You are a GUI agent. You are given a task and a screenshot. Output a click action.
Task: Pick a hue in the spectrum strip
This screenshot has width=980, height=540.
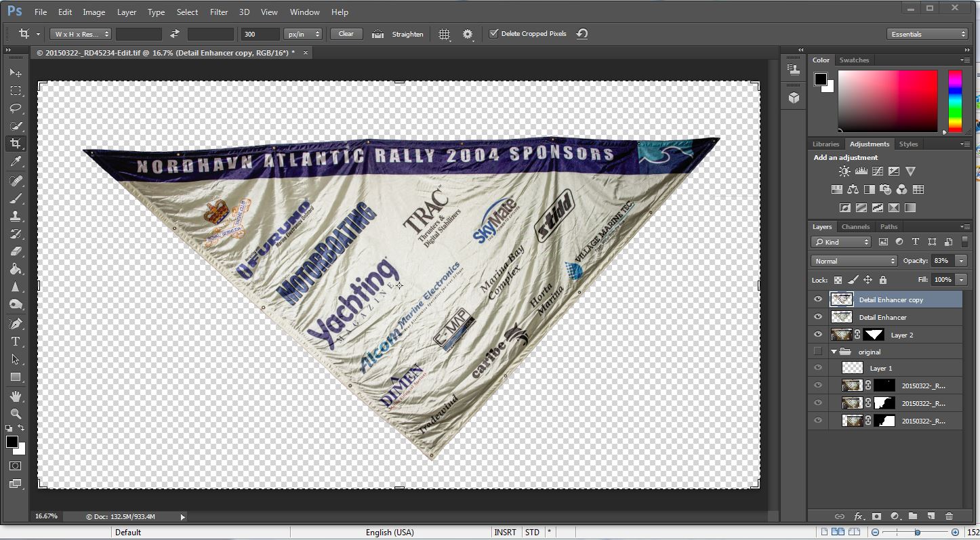tap(954, 101)
